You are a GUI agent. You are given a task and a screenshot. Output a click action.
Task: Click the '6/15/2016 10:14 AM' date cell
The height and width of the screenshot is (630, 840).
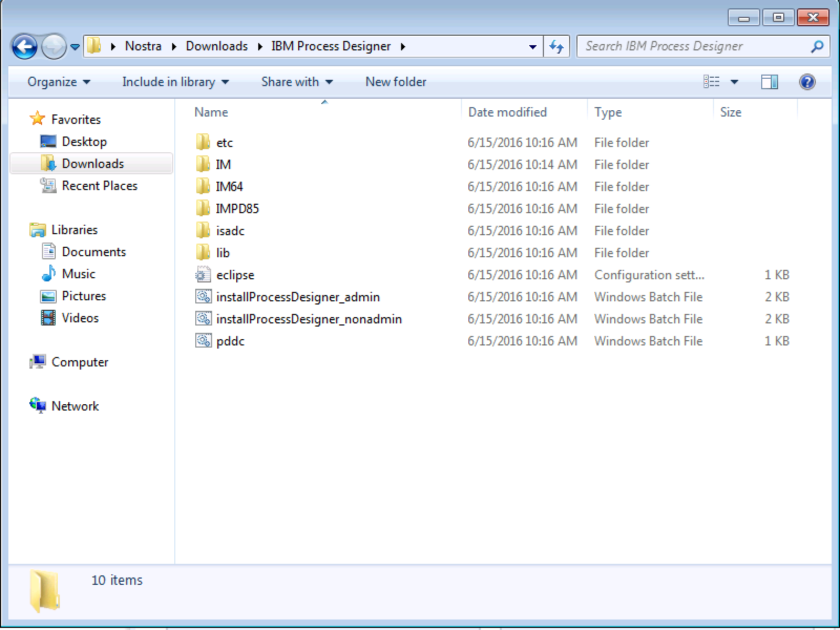522,164
